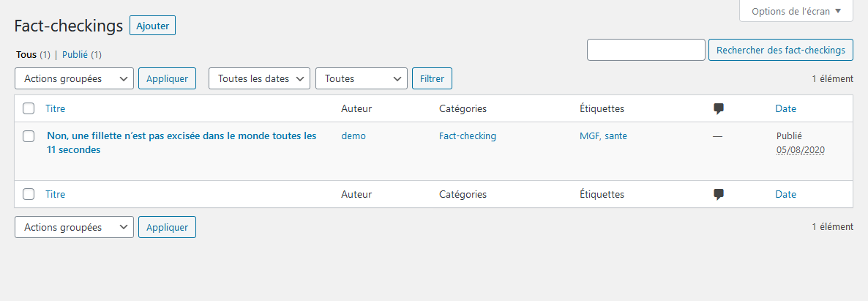Sort by 'Date' in the header row

[785, 108]
